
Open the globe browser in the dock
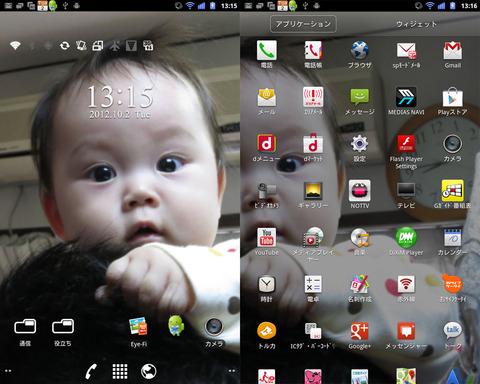(149, 371)
